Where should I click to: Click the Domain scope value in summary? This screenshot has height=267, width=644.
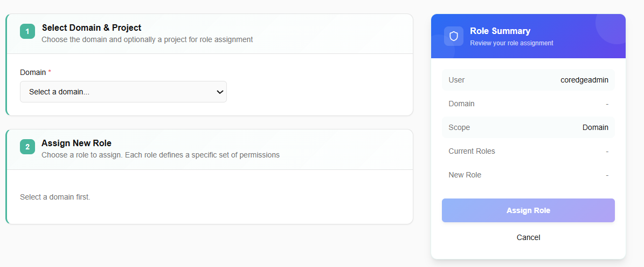point(595,127)
